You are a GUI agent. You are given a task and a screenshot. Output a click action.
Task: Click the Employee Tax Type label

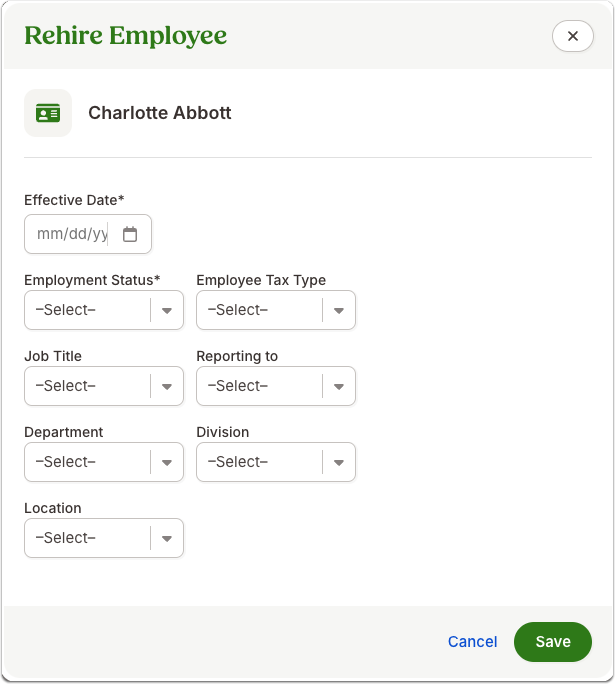point(261,280)
